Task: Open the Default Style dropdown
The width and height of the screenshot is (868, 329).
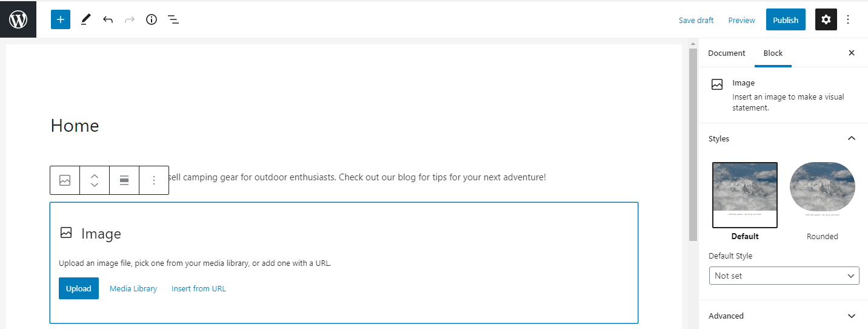Action: [784, 276]
